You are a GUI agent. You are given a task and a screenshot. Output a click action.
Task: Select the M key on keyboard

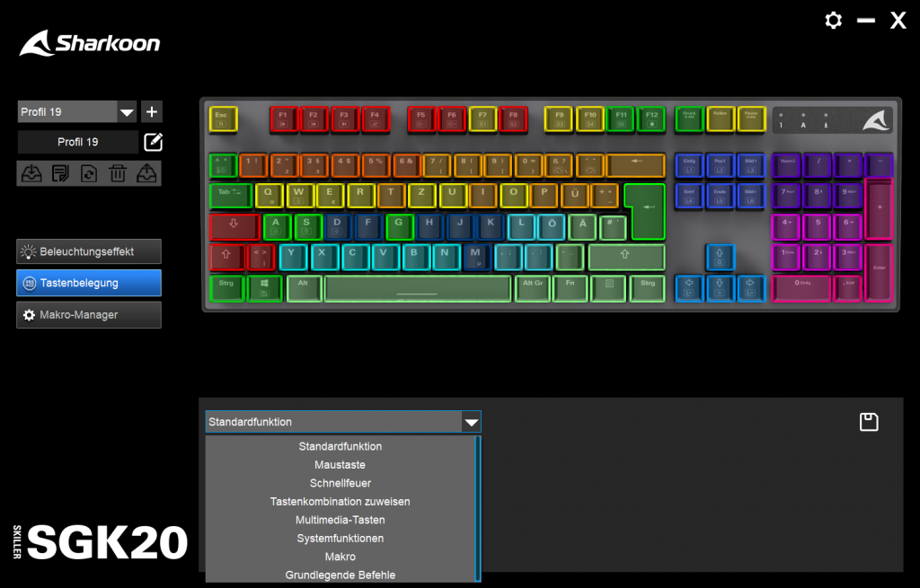475,257
